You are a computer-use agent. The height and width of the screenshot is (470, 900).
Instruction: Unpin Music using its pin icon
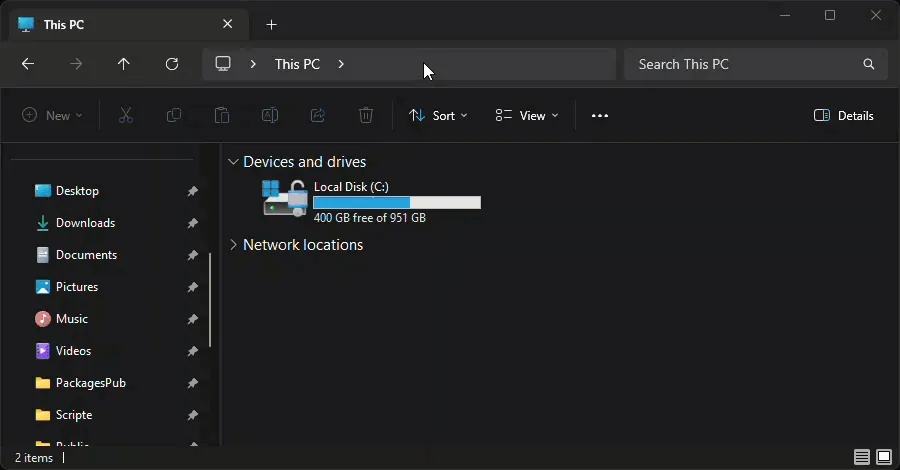pos(192,318)
